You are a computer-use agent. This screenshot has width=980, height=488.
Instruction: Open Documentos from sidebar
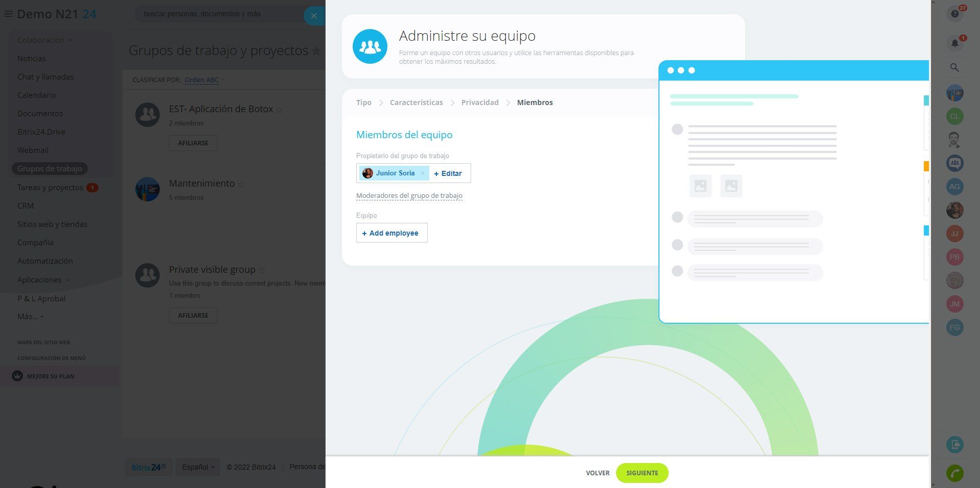(x=40, y=114)
